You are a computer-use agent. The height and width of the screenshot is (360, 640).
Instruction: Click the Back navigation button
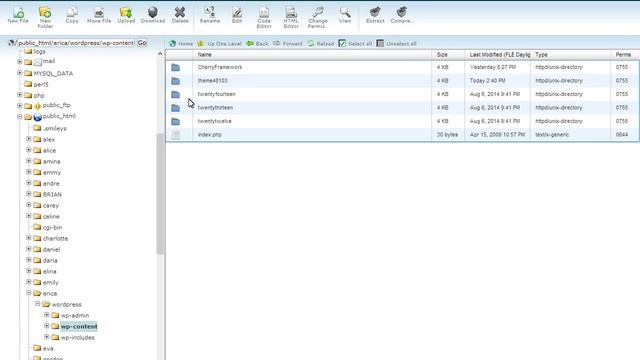tap(257, 44)
